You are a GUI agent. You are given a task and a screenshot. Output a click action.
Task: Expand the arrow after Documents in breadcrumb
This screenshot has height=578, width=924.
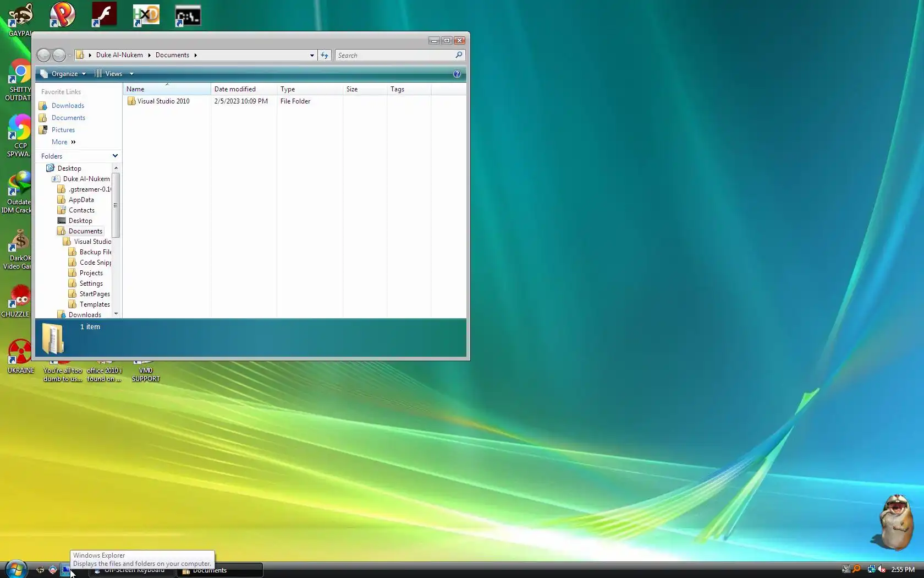point(195,55)
